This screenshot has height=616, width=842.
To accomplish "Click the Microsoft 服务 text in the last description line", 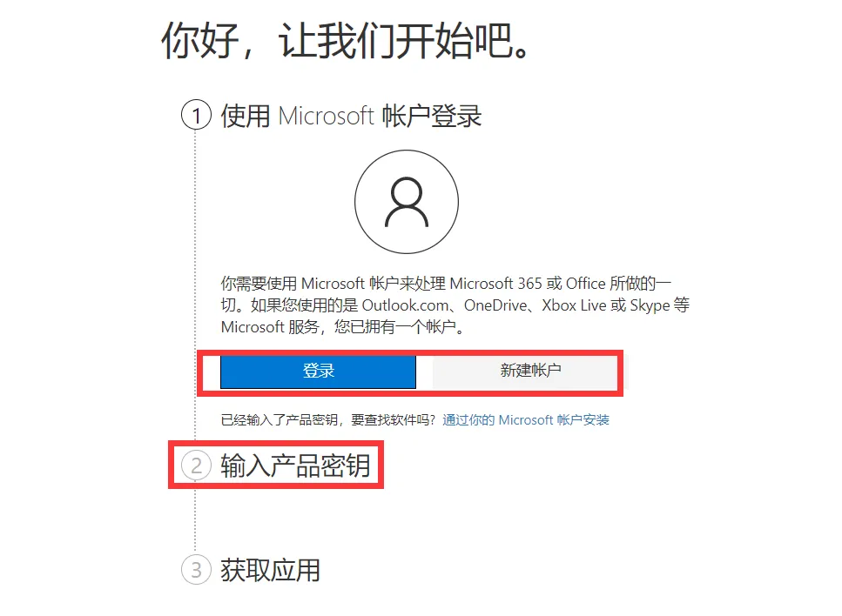I will pos(270,327).
